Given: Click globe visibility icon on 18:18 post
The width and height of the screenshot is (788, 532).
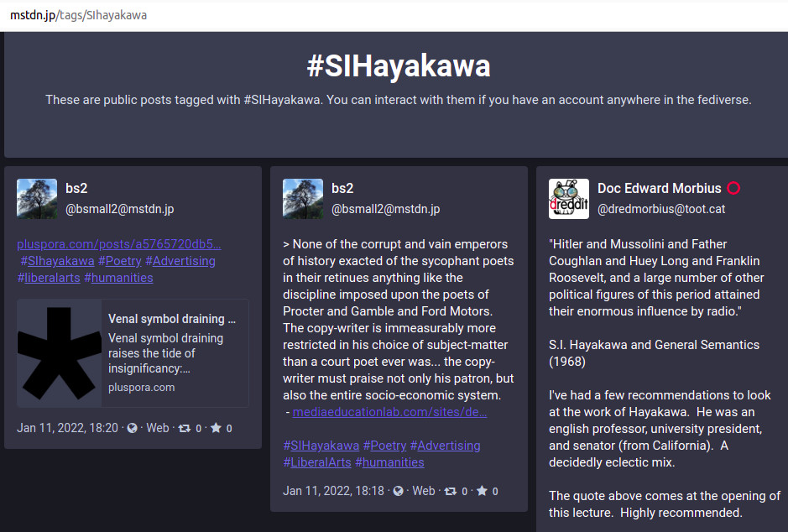Looking at the screenshot, I should coord(398,491).
